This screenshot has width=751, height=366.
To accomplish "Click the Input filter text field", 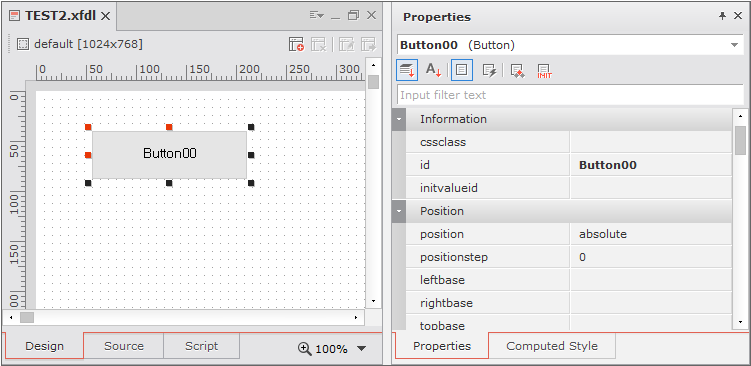I will coord(570,95).
